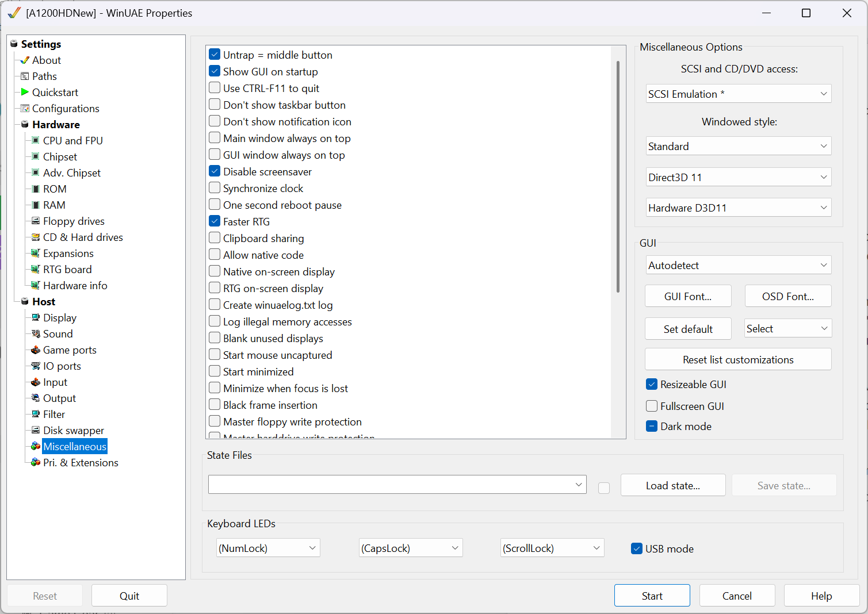Viewport: 868px width, 614px height.
Task: Select Pri. & Extensions in the tree
Action: (x=81, y=462)
